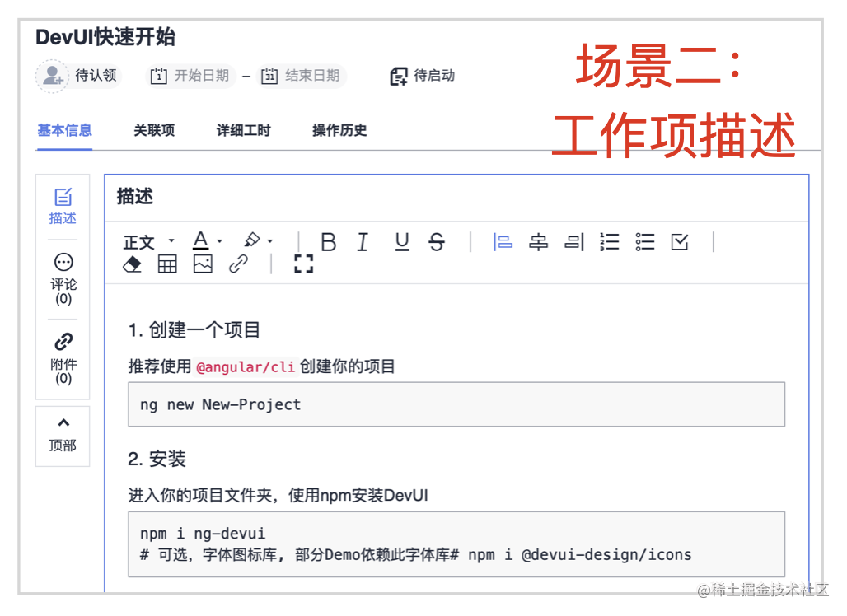Open the font color A dropdown
The height and width of the screenshot is (616, 847).
(x=208, y=241)
